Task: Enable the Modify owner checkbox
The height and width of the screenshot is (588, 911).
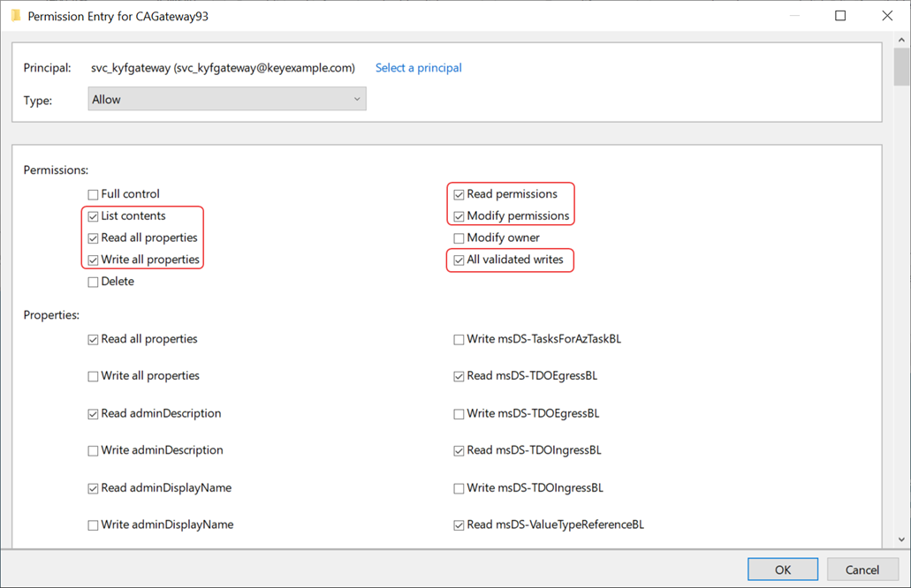Action: (x=459, y=238)
